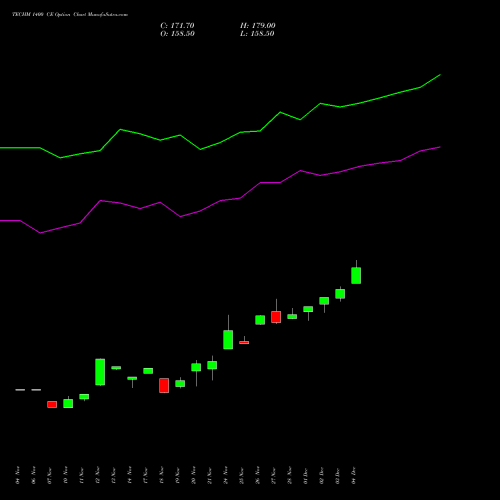Select the tall green candle for 12 Nov
The height and width of the screenshot is (500, 500).
(x=100, y=372)
